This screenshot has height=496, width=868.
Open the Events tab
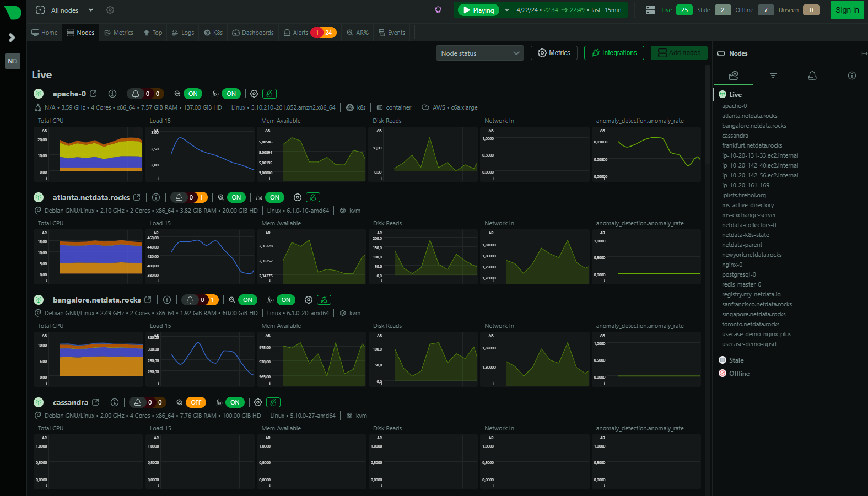(392, 33)
